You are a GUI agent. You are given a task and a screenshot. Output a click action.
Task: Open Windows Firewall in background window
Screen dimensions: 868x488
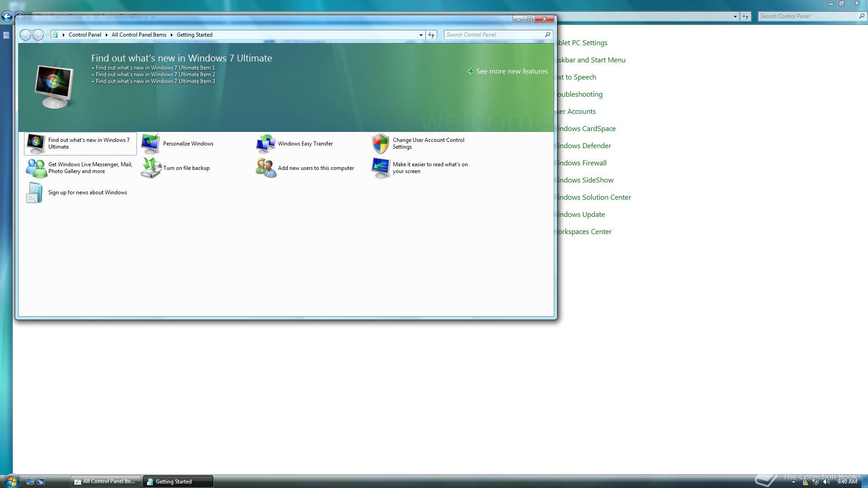[582, 163]
